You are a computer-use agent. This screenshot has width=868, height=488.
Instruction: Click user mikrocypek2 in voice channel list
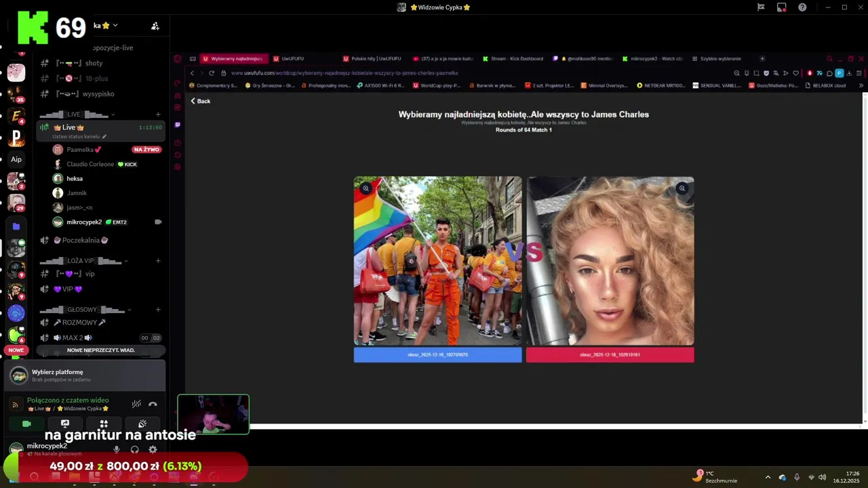[x=84, y=222]
